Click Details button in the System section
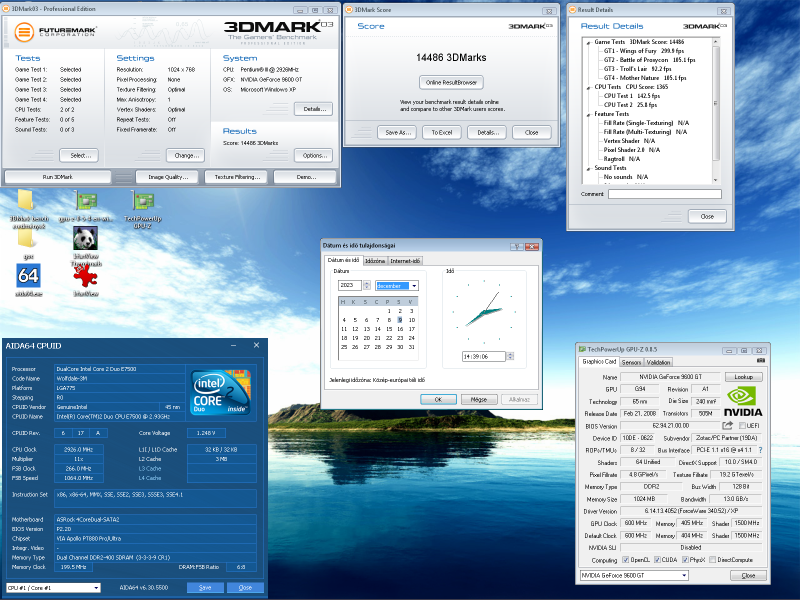The height and width of the screenshot is (600, 800). point(313,109)
